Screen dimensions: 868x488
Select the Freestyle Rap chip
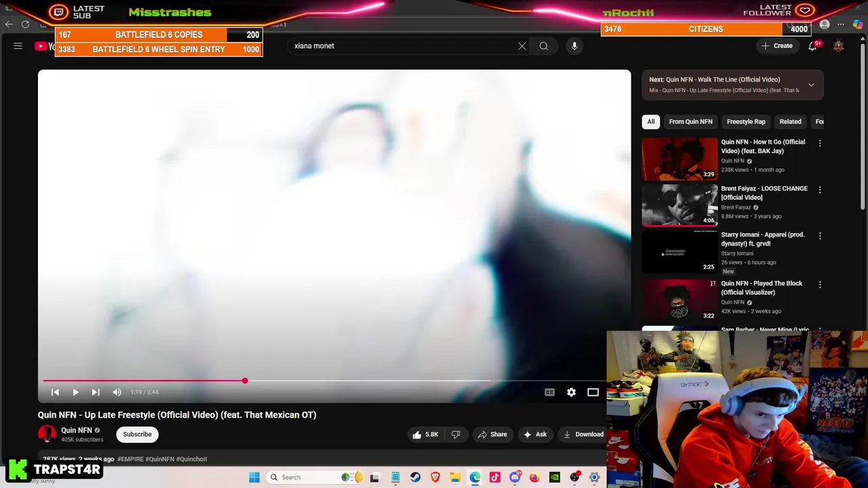pos(746,122)
